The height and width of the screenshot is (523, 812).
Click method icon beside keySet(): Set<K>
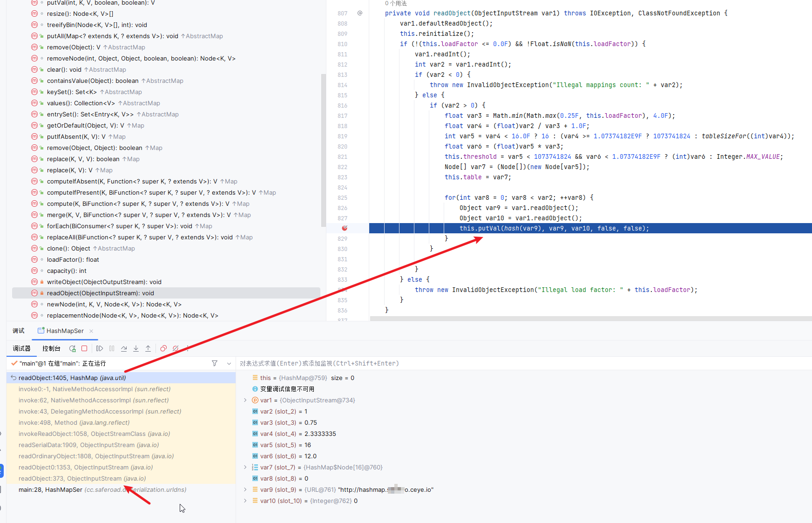[34, 92]
